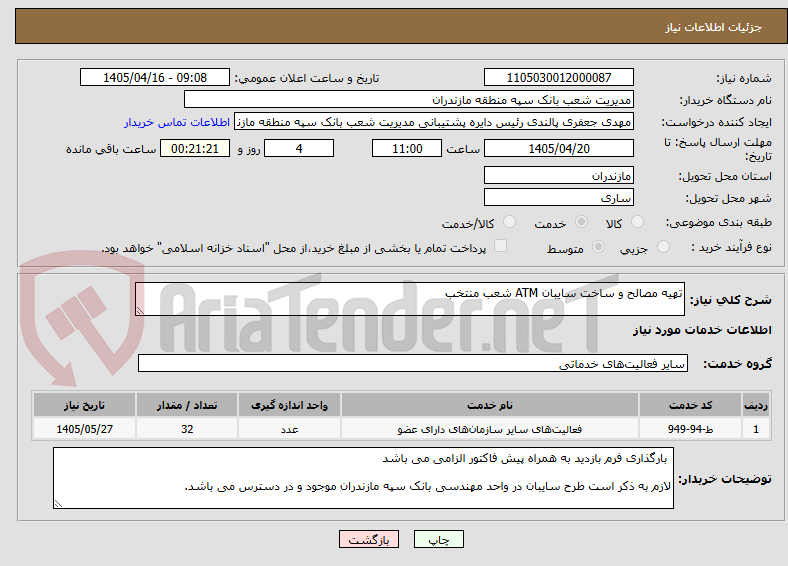The image size is (788, 566).
Task: Click the نام خدمت column header
Action: (x=489, y=405)
